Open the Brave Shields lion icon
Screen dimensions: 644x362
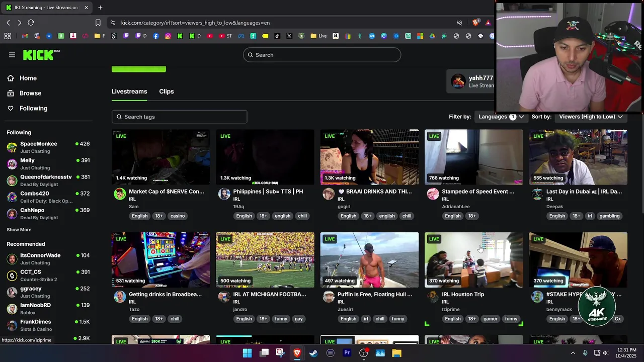click(475, 23)
